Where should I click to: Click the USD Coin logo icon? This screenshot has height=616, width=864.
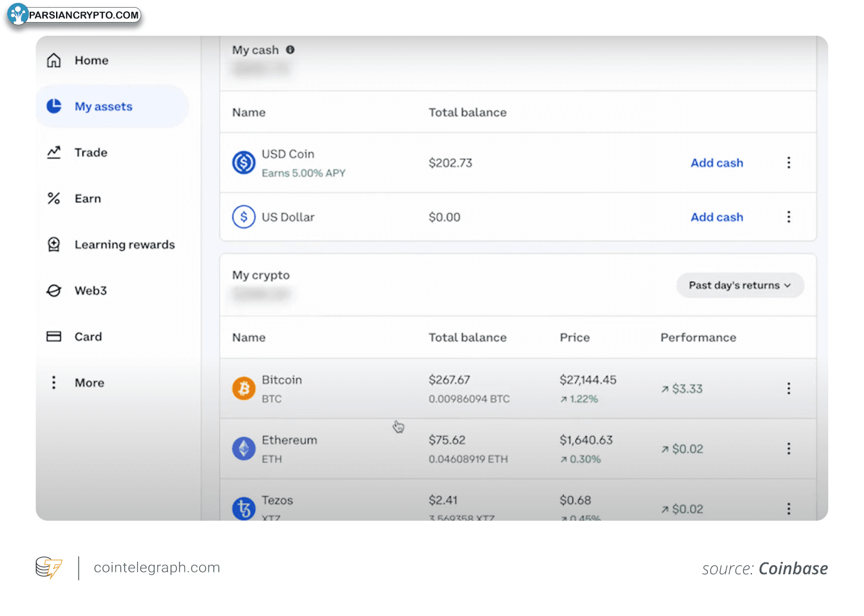(244, 163)
